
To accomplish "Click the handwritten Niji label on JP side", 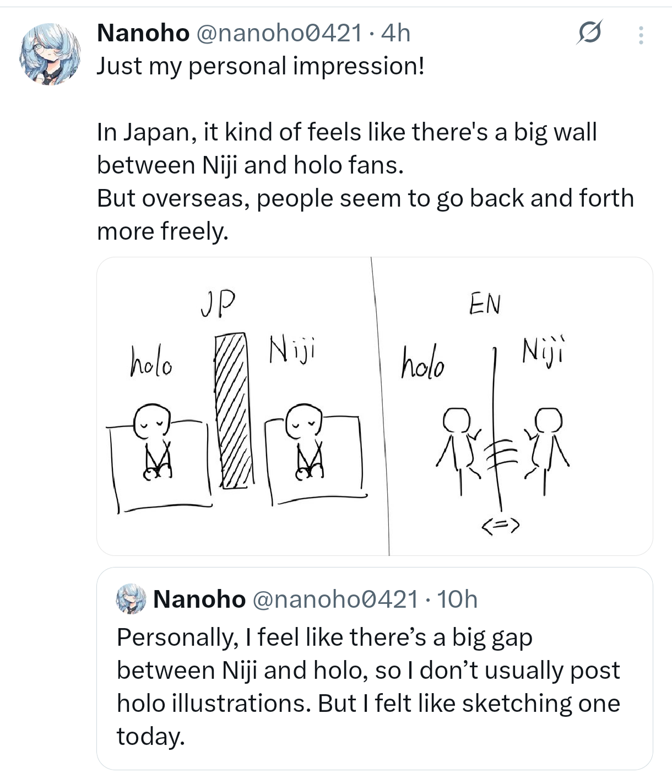I will point(292,350).
